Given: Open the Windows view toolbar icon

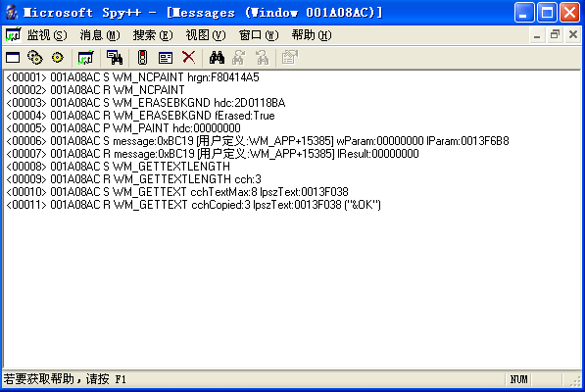Looking at the screenshot, I should pos(13,58).
